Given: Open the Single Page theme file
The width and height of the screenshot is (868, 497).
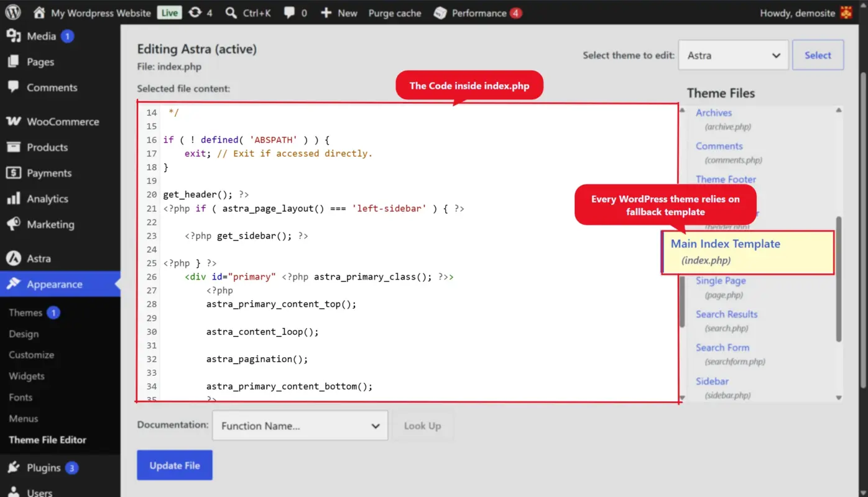Looking at the screenshot, I should click(721, 280).
